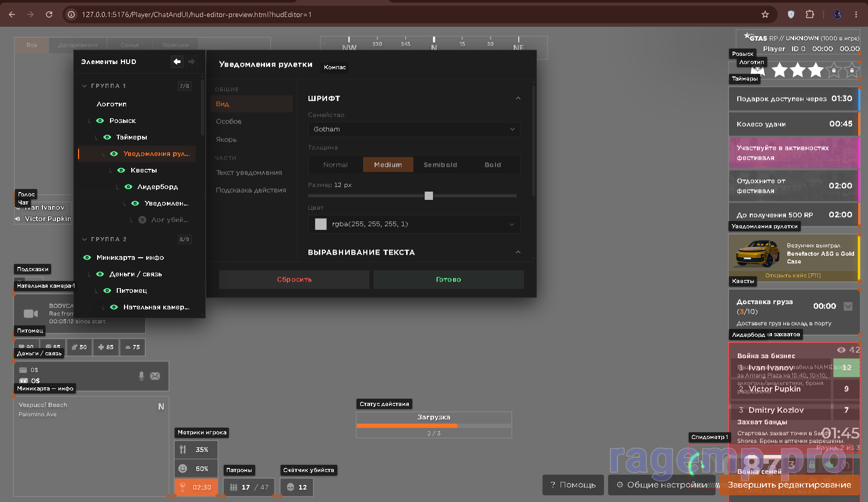The height and width of the screenshot is (502, 868).
Task: Click the Сбросить button
Action: click(294, 279)
